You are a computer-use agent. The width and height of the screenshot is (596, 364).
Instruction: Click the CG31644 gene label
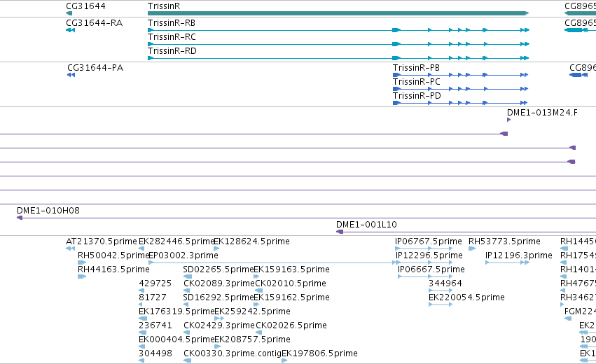85,6
